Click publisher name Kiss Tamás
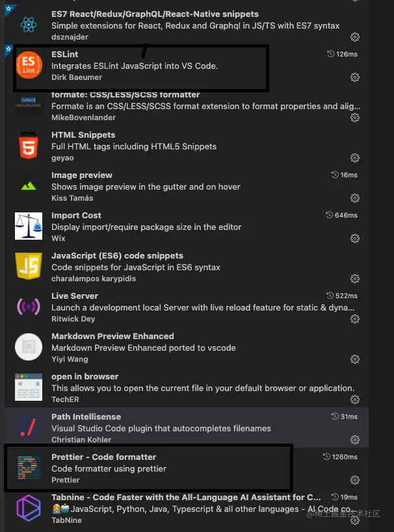 click(72, 198)
